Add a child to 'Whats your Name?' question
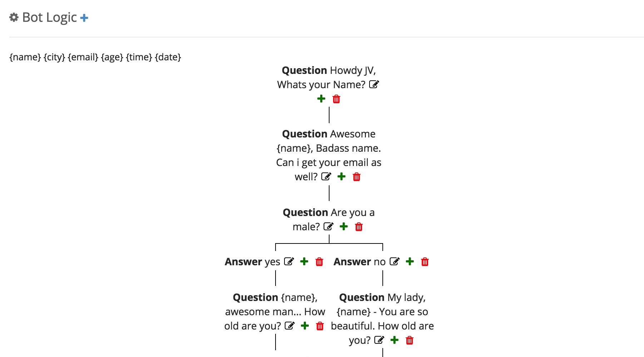The image size is (644, 357). [x=321, y=99]
